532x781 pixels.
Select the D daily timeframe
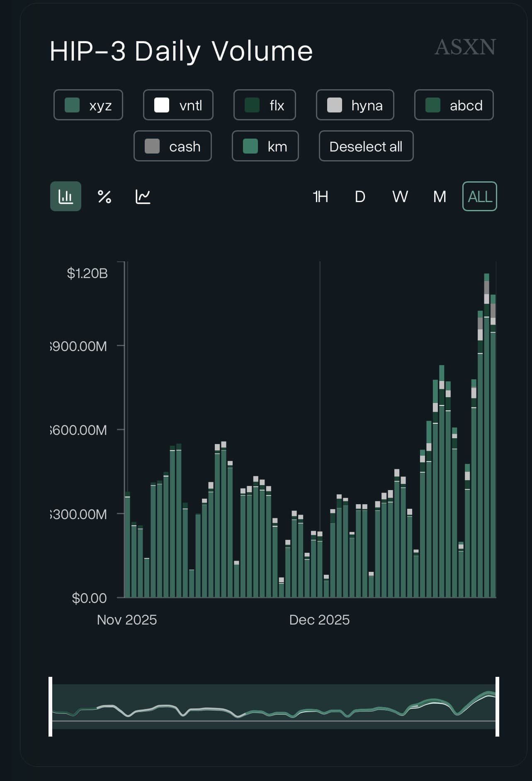[x=360, y=196]
